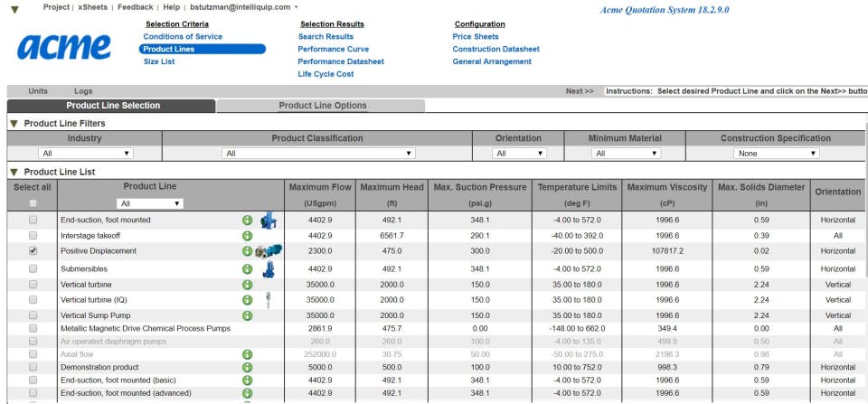Screen dimensions: 868x404
Task: Click green info icon for Interstage takeoff
Action: click(x=247, y=236)
